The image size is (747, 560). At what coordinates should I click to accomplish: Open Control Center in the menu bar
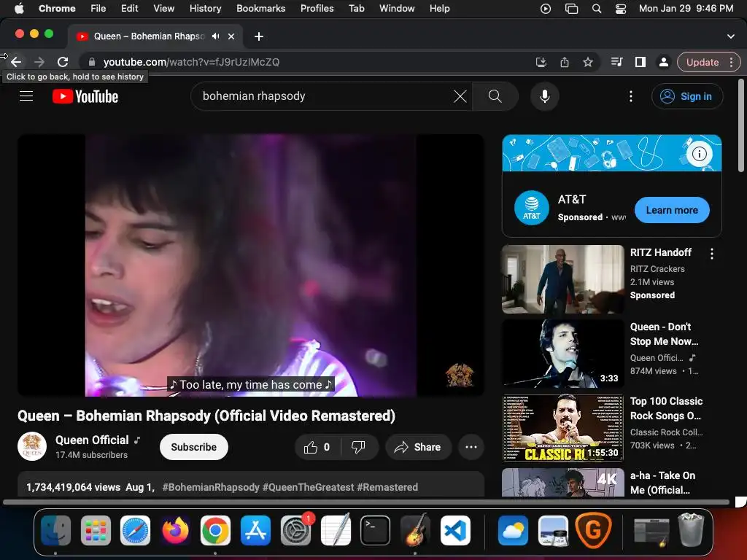click(x=620, y=9)
